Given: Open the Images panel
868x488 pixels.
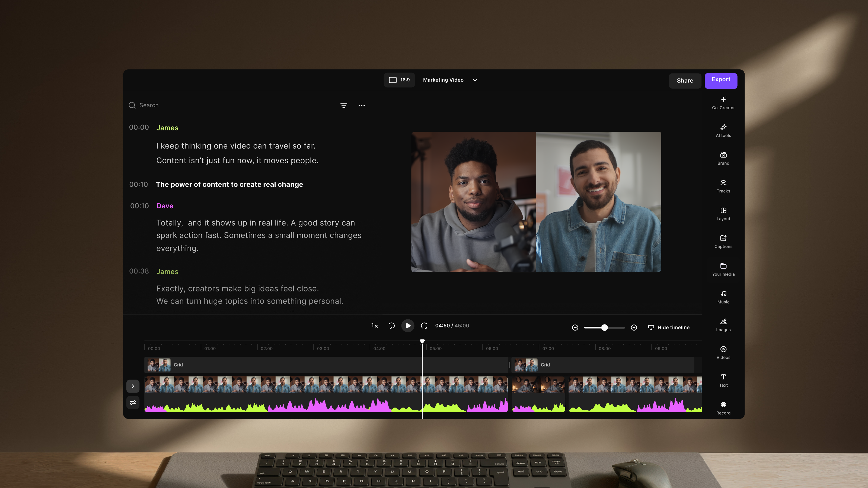Looking at the screenshot, I should (x=723, y=325).
